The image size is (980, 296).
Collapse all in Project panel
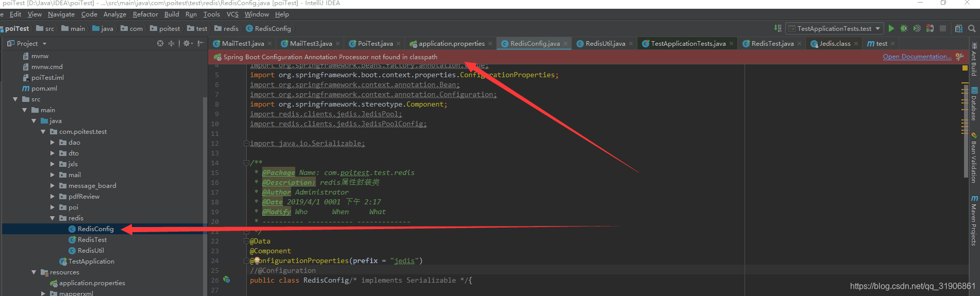(172, 43)
